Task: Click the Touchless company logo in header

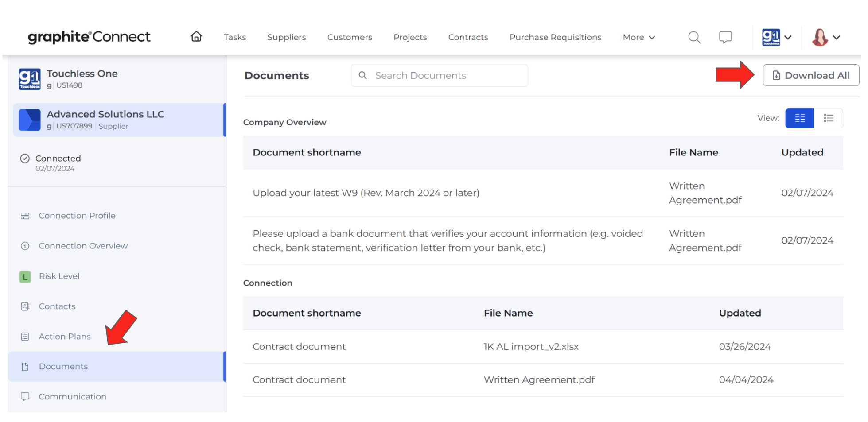Action: 771,37
